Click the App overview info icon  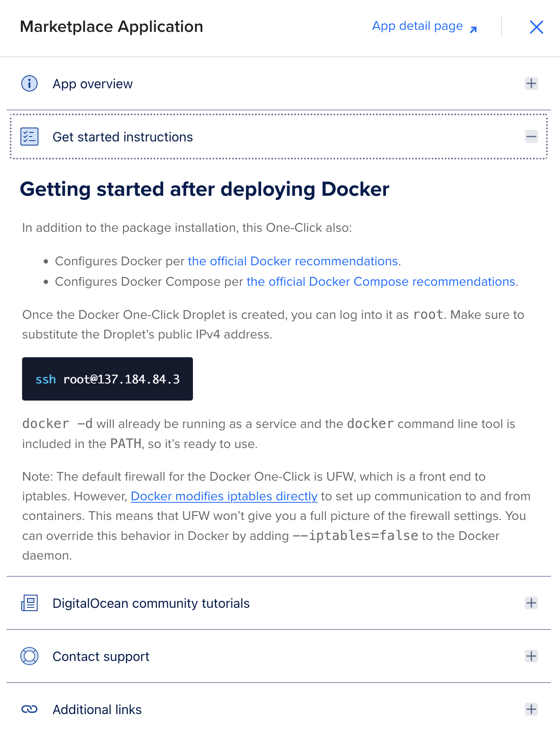(x=29, y=83)
